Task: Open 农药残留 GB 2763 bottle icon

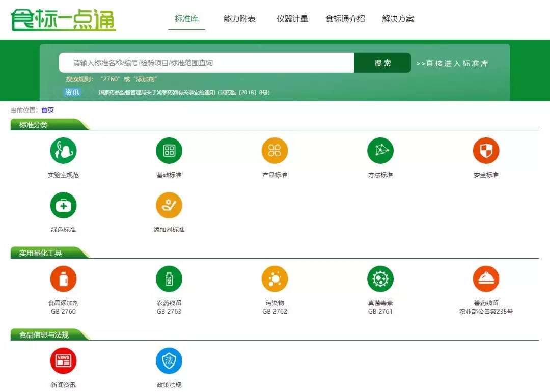Action: [x=169, y=279]
